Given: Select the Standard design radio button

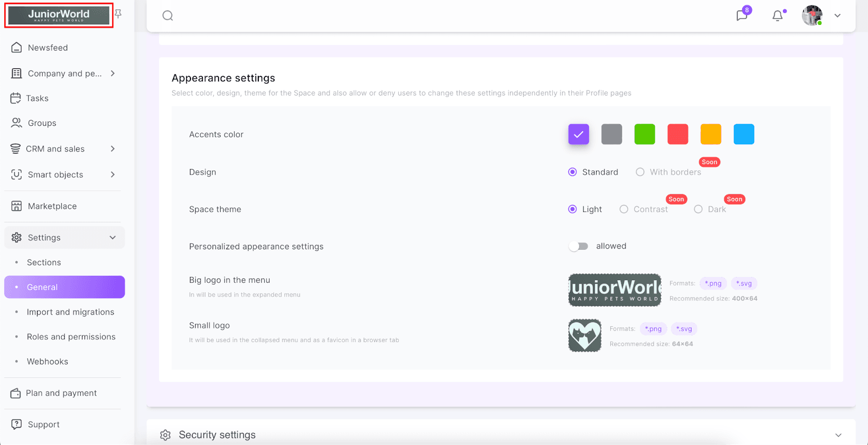Looking at the screenshot, I should 572,172.
